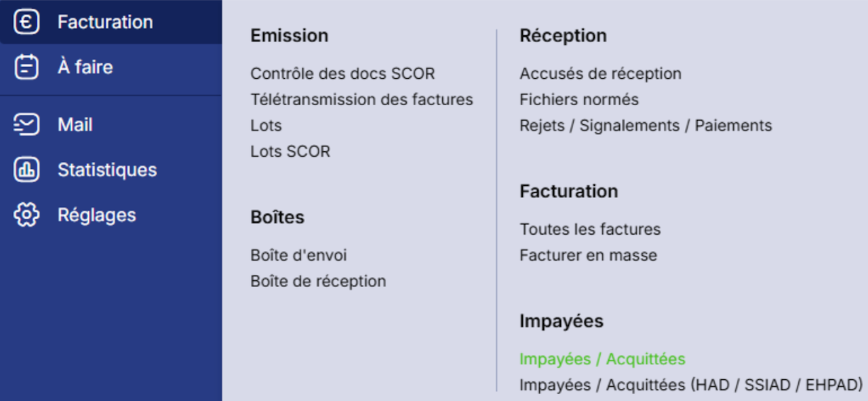The height and width of the screenshot is (401, 868).
Task: Open Contrôle des docs SCOR
Action: [x=342, y=73]
